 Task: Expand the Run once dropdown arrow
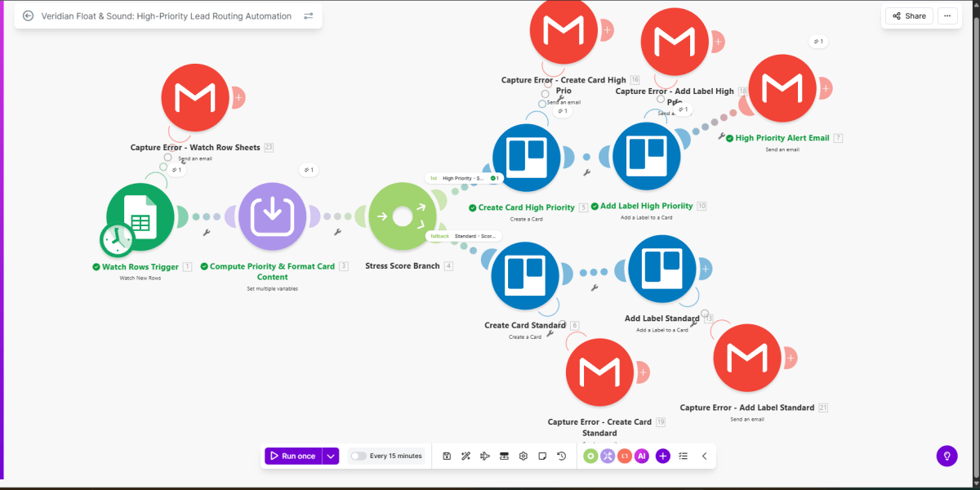click(x=331, y=456)
